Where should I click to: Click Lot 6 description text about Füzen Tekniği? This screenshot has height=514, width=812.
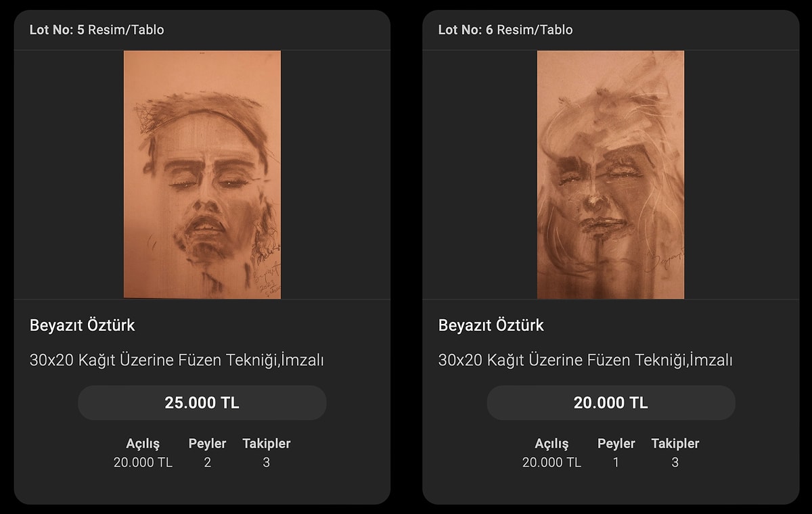click(585, 360)
